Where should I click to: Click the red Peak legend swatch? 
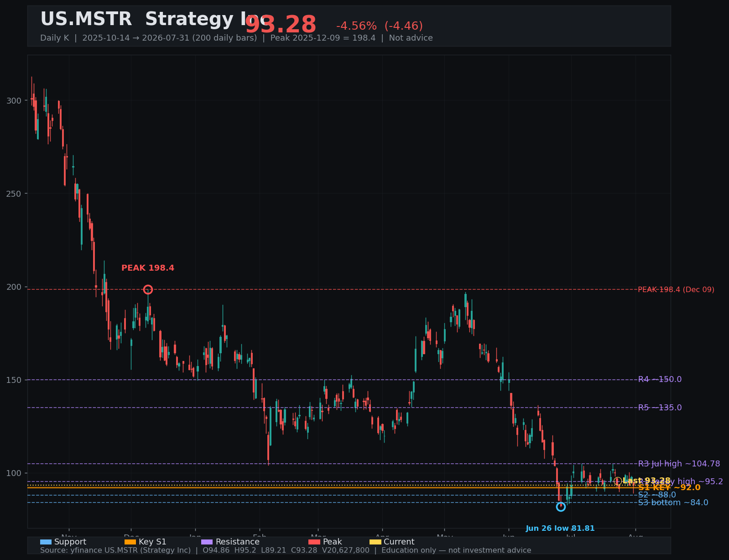coord(314,542)
